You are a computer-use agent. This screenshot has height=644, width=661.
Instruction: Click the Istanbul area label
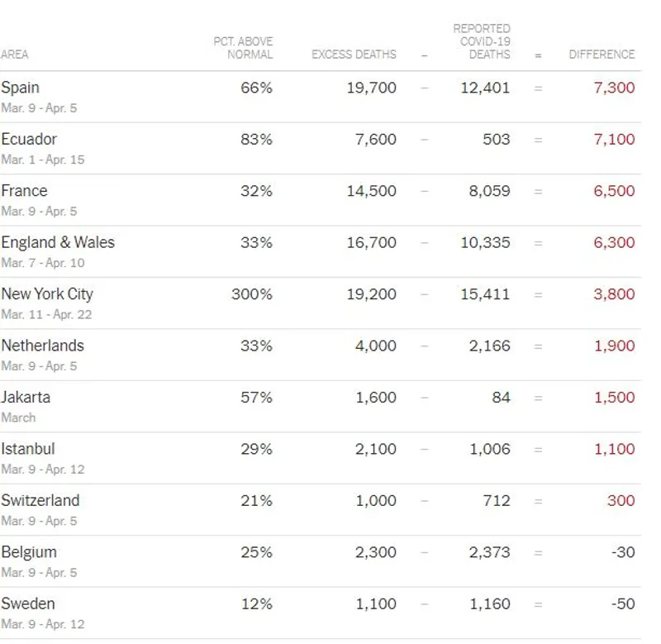28,449
